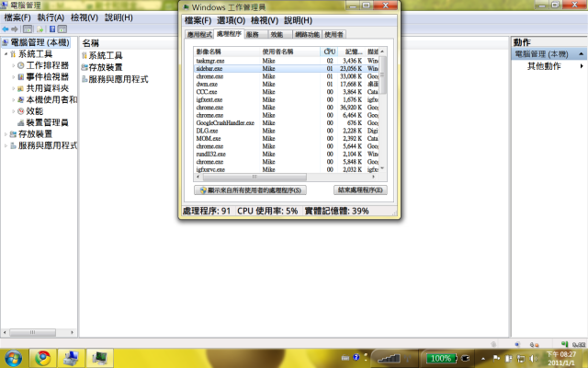588x368 pixels.
Task: Toggle the show/hide Action pane toolbar icon
Action: click(x=62, y=29)
